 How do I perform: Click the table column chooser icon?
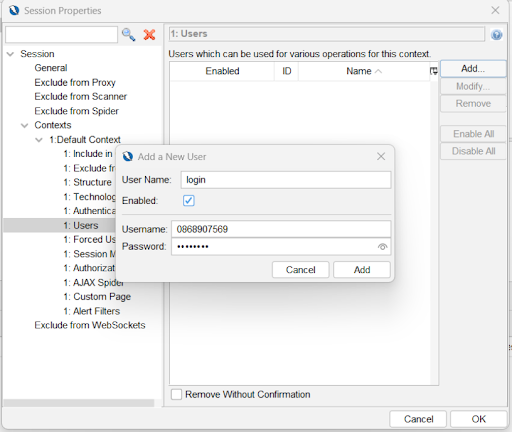(x=434, y=71)
